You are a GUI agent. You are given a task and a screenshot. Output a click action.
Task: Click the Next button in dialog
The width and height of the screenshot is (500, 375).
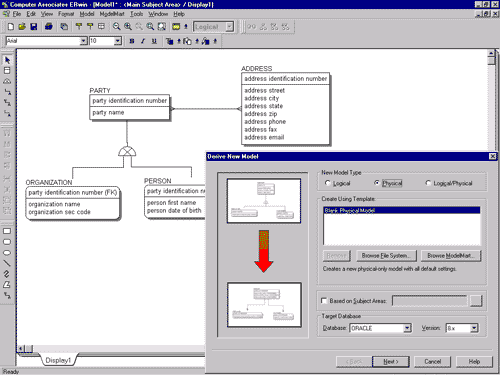(x=391, y=362)
